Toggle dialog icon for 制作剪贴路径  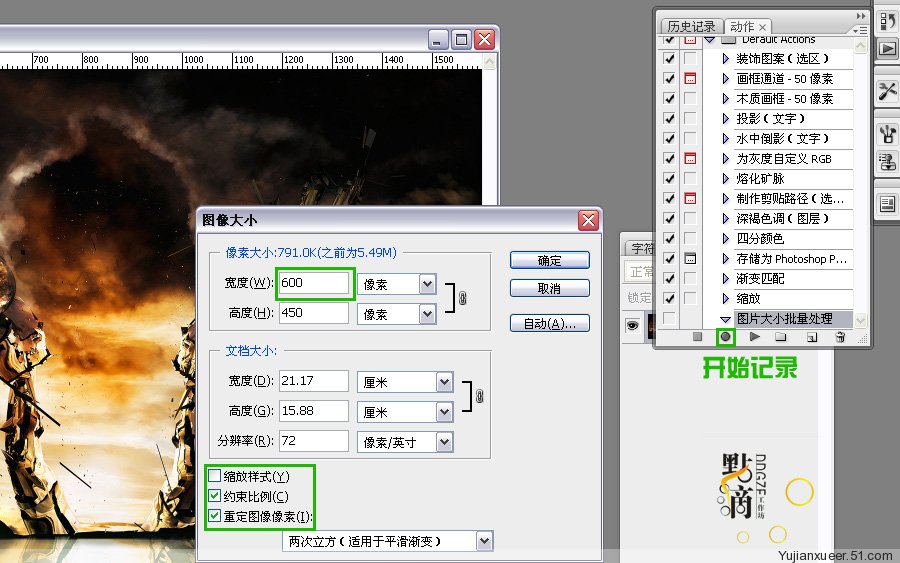point(690,198)
